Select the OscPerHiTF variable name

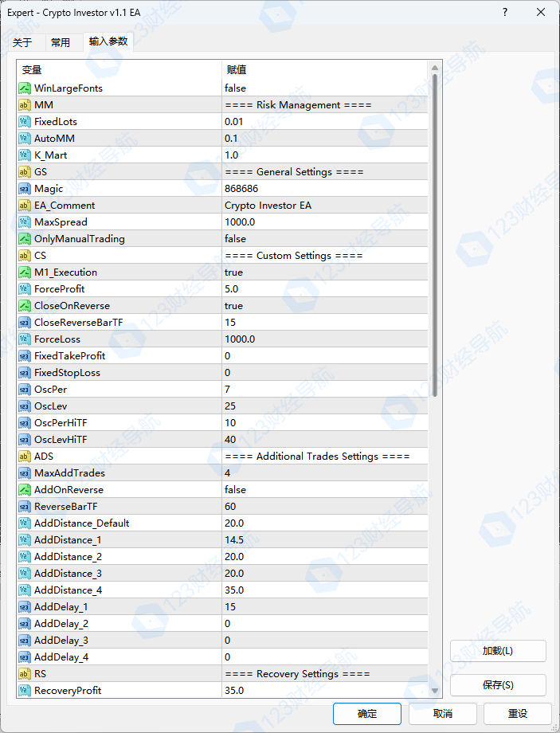[x=61, y=423]
